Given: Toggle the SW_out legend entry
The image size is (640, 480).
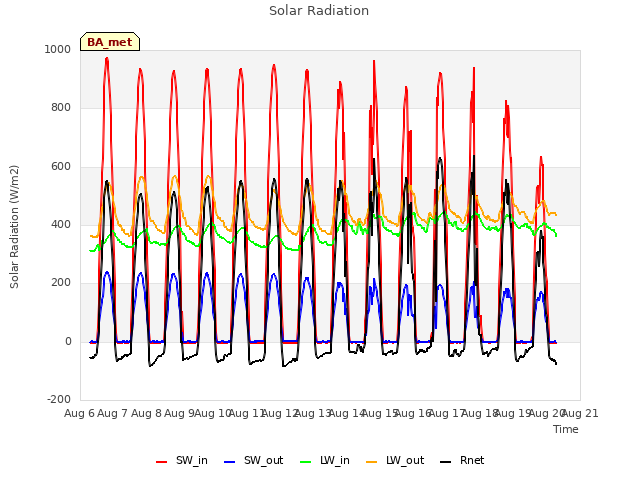Looking at the screenshot, I should coord(253,460).
